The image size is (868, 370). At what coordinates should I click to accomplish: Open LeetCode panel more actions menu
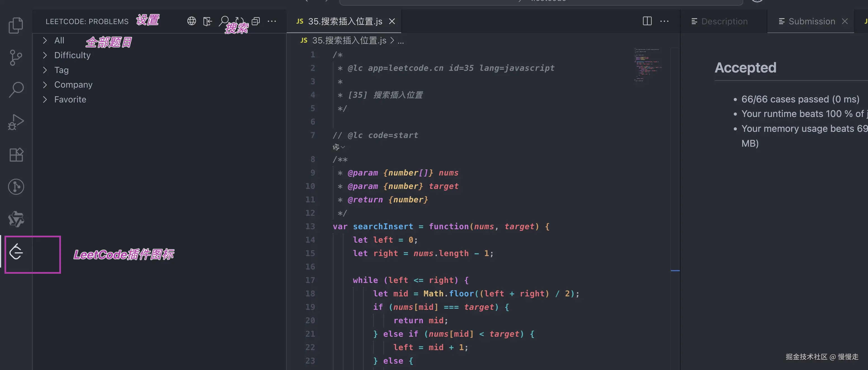pos(272,21)
